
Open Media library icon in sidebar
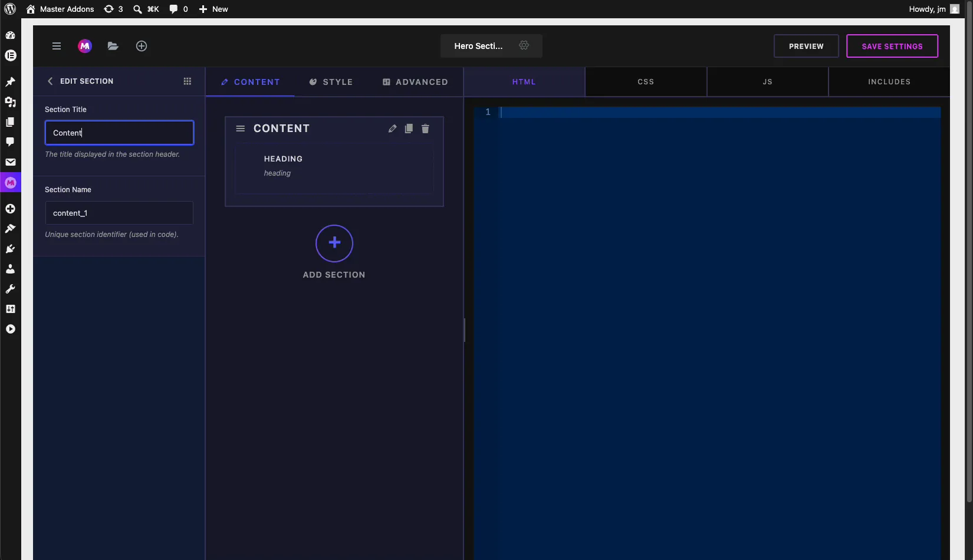(x=10, y=102)
